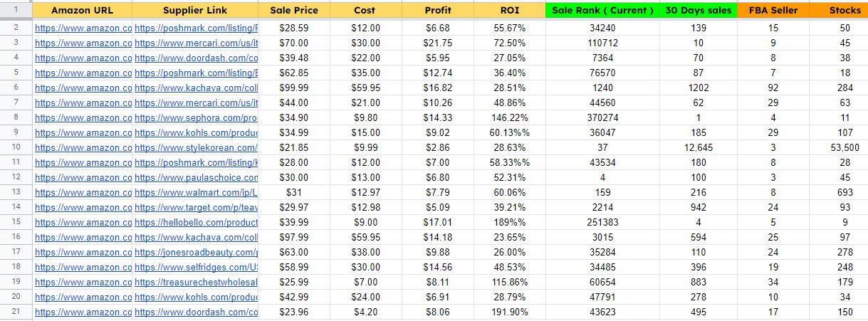Open the Amazon URL in row 2

pyautogui.click(x=83, y=28)
